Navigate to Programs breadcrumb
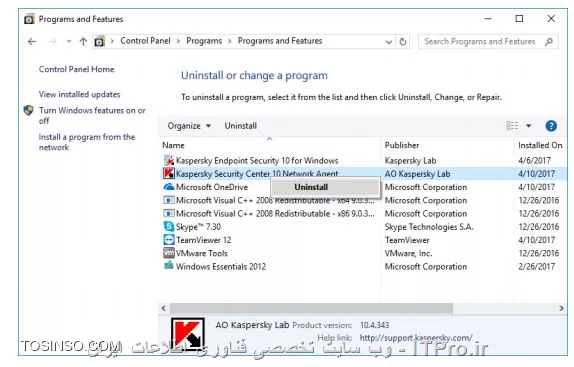This screenshot has width=574, height=367. point(204,41)
